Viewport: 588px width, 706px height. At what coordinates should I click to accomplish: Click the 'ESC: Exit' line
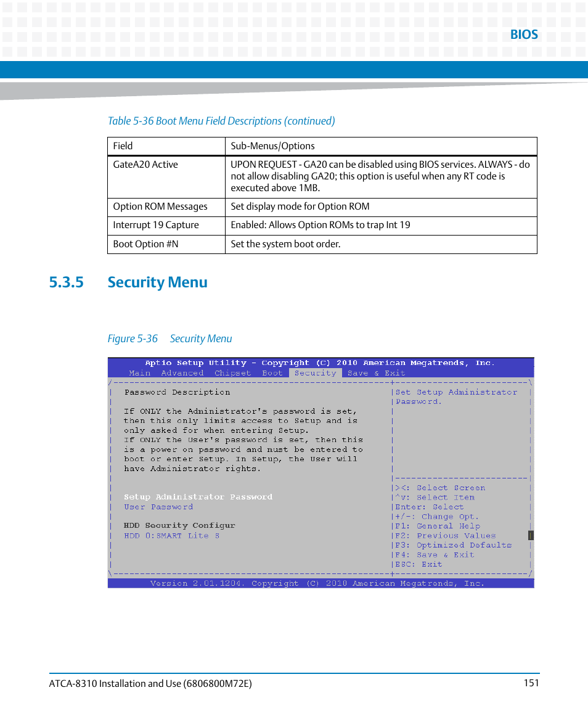tap(419, 564)
